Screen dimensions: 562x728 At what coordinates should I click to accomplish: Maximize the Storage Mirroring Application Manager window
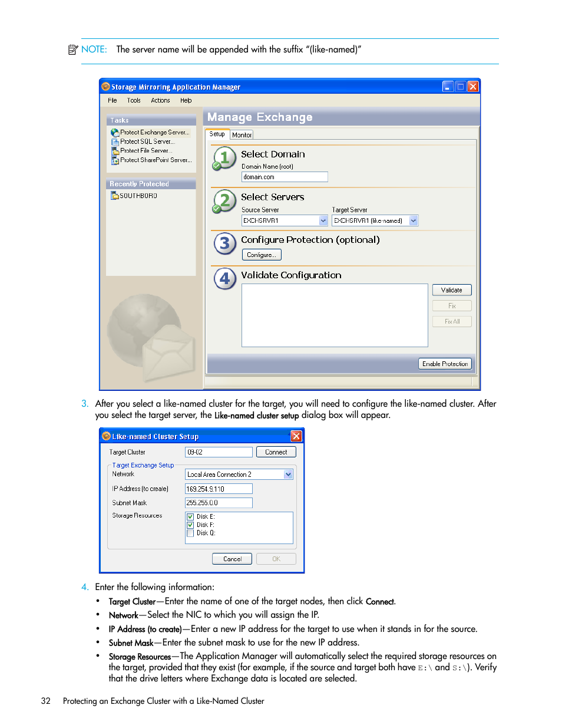pyautogui.click(x=461, y=87)
